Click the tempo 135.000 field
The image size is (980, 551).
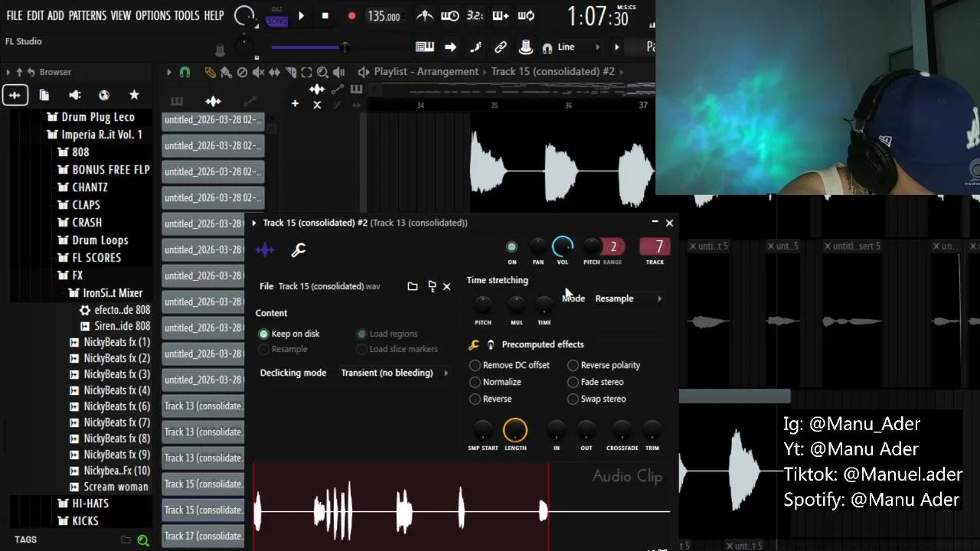point(384,16)
